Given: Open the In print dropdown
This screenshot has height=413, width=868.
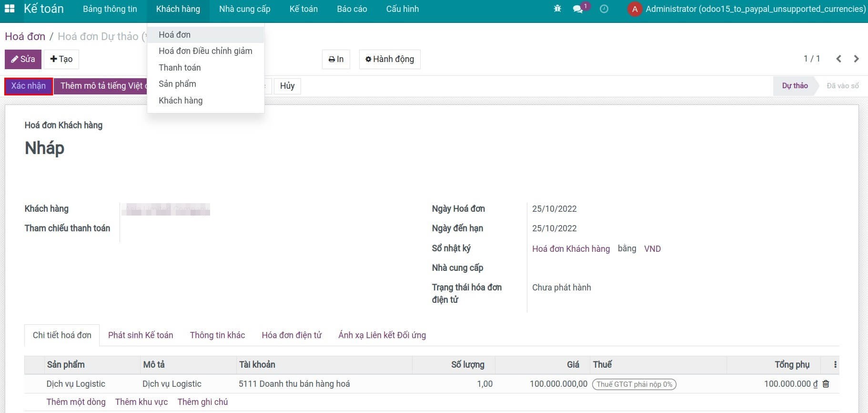Looking at the screenshot, I should pos(336,59).
